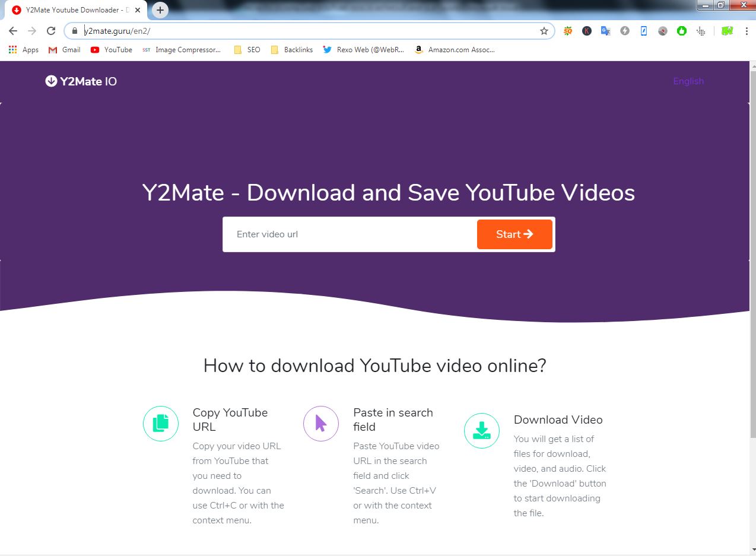Bookmark this page with the star icon

(544, 31)
